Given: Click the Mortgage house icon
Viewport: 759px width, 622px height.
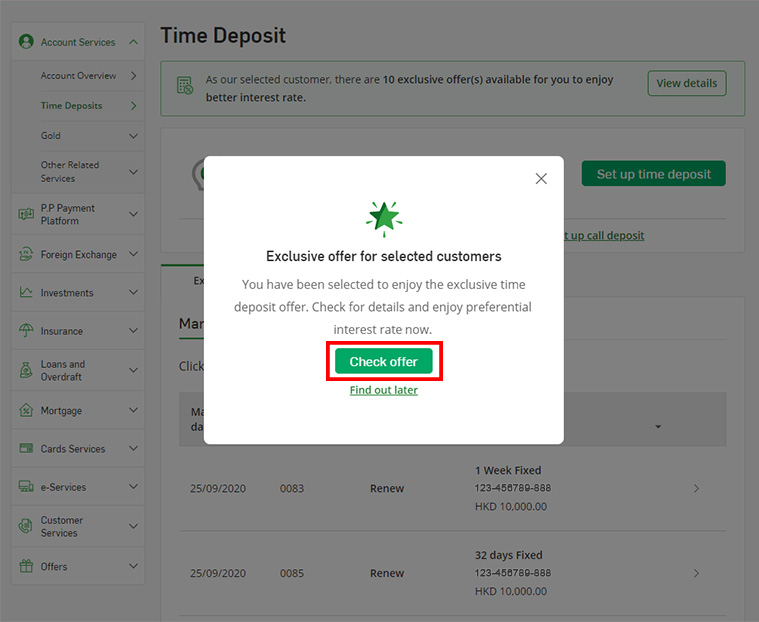Looking at the screenshot, I should click(26, 410).
